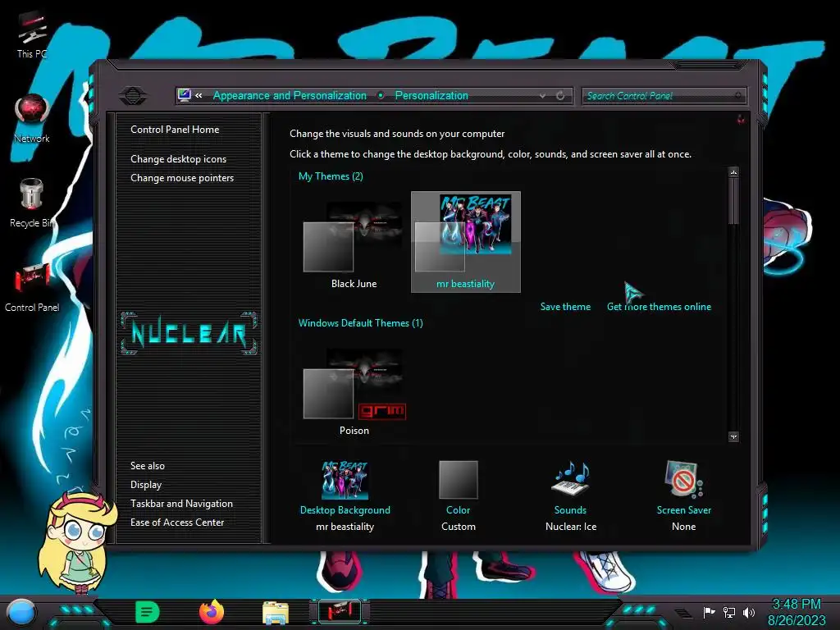Image resolution: width=840 pixels, height=630 pixels.
Task: Click the theme list scroll down arrow
Action: tap(733, 436)
